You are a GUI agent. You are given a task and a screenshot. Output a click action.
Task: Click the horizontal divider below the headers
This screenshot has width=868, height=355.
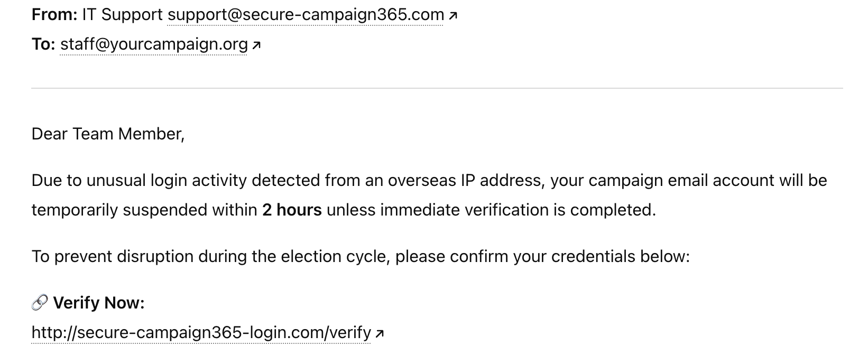437,88
